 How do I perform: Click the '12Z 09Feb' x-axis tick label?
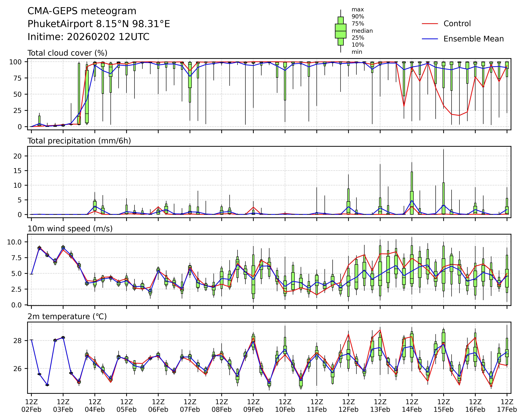tap(253, 406)
